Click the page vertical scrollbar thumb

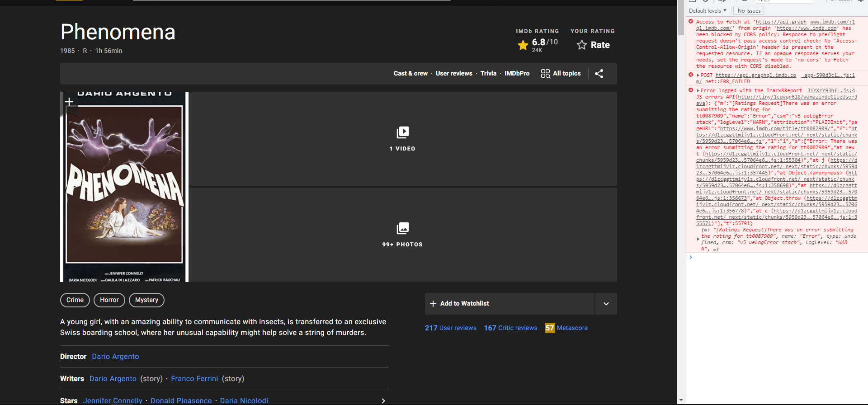(681, 18)
